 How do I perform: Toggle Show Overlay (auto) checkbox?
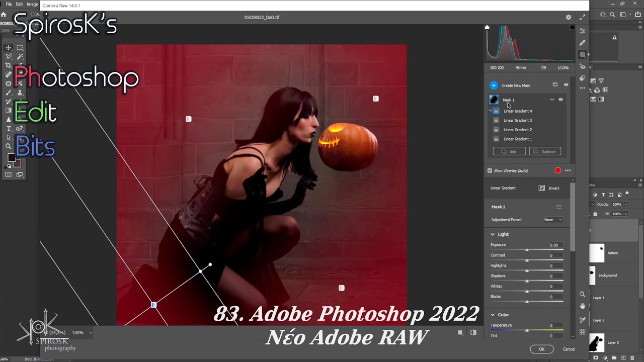click(x=490, y=170)
